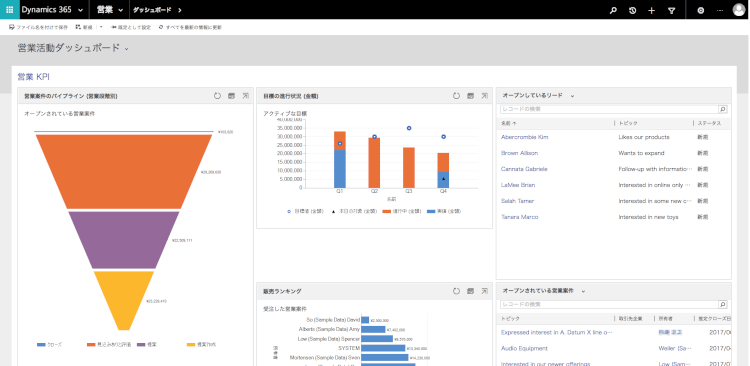Open the user profile avatar
Image resolution: width=750 pixels, height=366 pixels.
739,10
